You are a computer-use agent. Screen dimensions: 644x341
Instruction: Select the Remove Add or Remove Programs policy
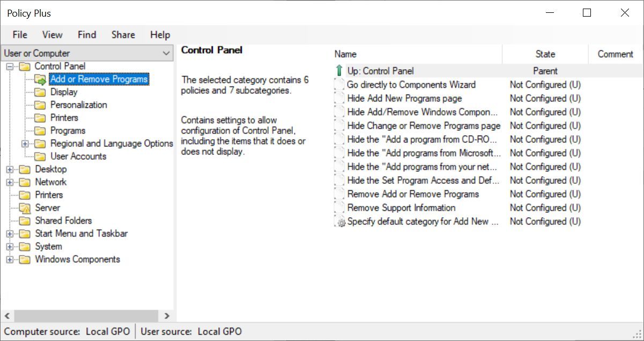click(412, 194)
